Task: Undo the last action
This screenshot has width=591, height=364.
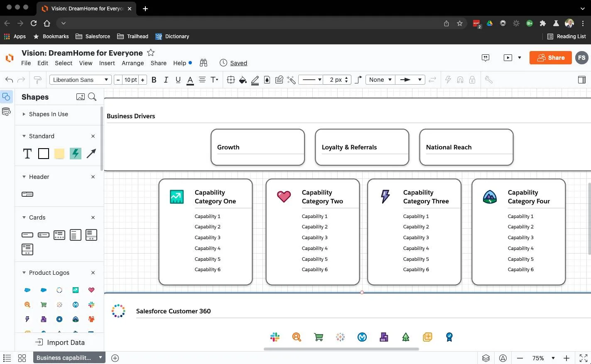Action: (9, 80)
